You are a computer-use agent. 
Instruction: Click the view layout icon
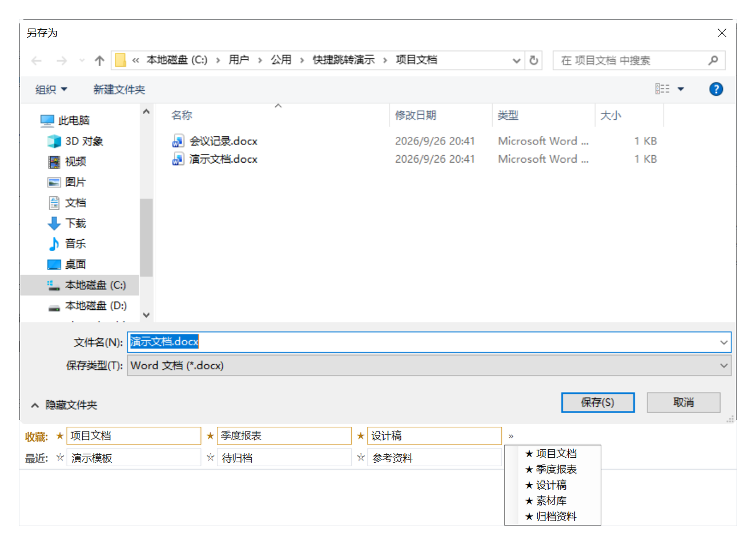pyautogui.click(x=662, y=89)
